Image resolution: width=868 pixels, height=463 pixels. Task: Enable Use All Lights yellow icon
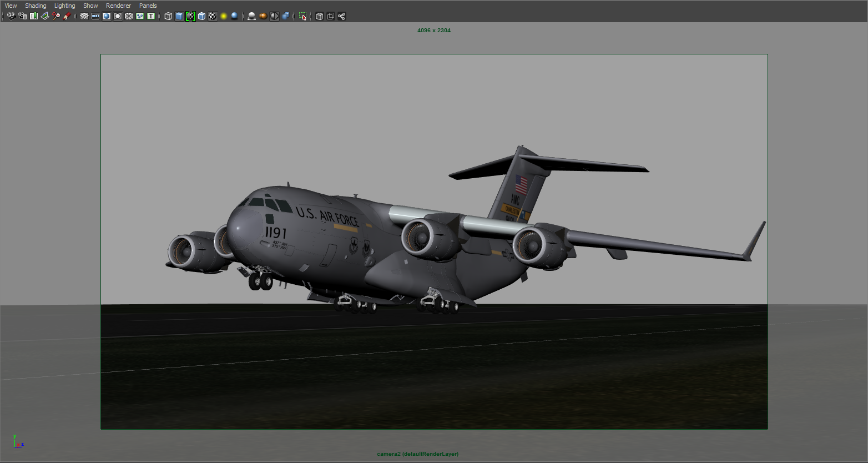coord(224,16)
